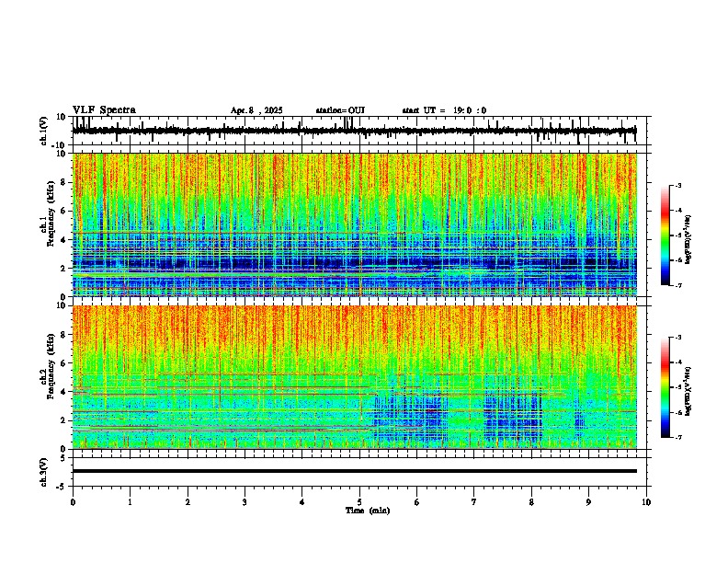Click the date text "Apr. 8 , 2025"

point(256,110)
